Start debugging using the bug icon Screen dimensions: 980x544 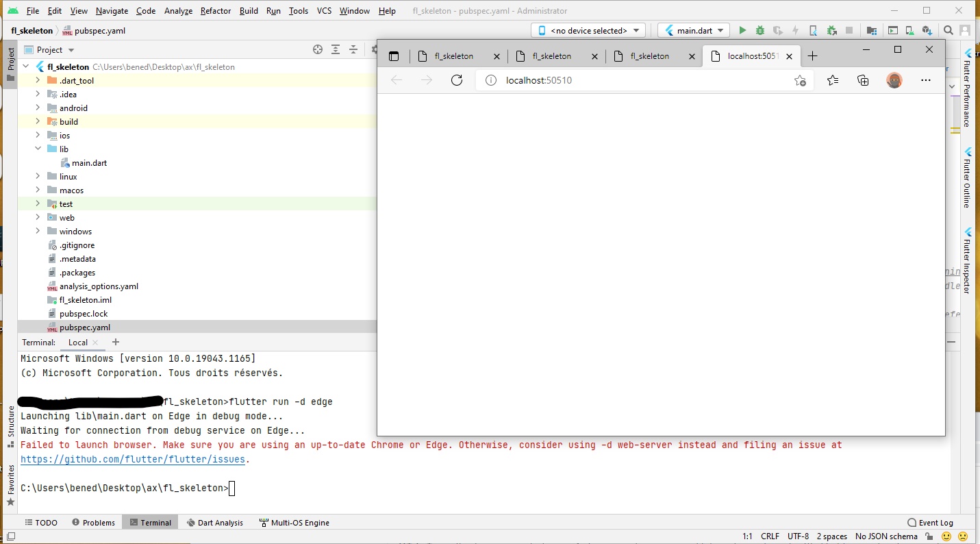(x=760, y=30)
